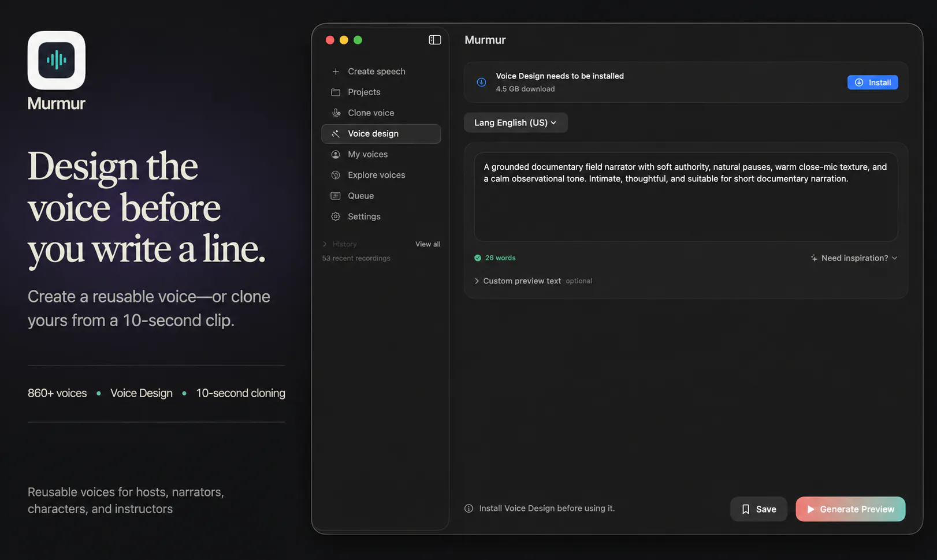This screenshot has width=937, height=560.
Task: Click the globe icon beside Explore voices
Action: (x=336, y=176)
